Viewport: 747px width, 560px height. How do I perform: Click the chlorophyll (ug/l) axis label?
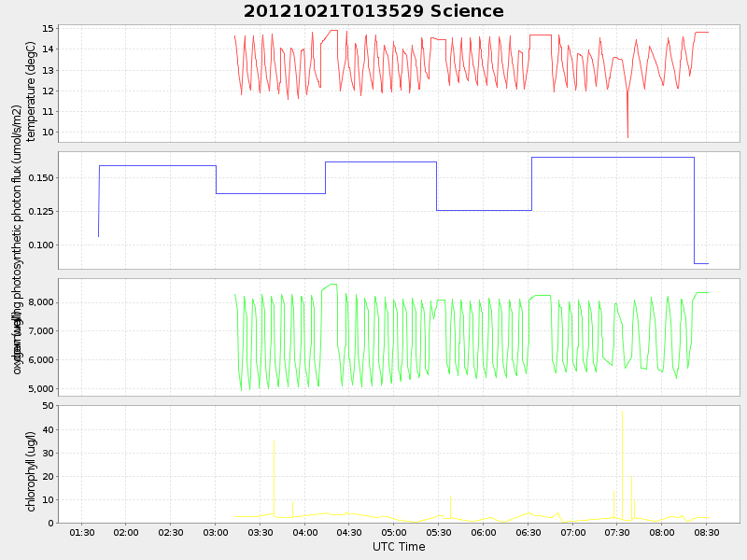(31, 471)
